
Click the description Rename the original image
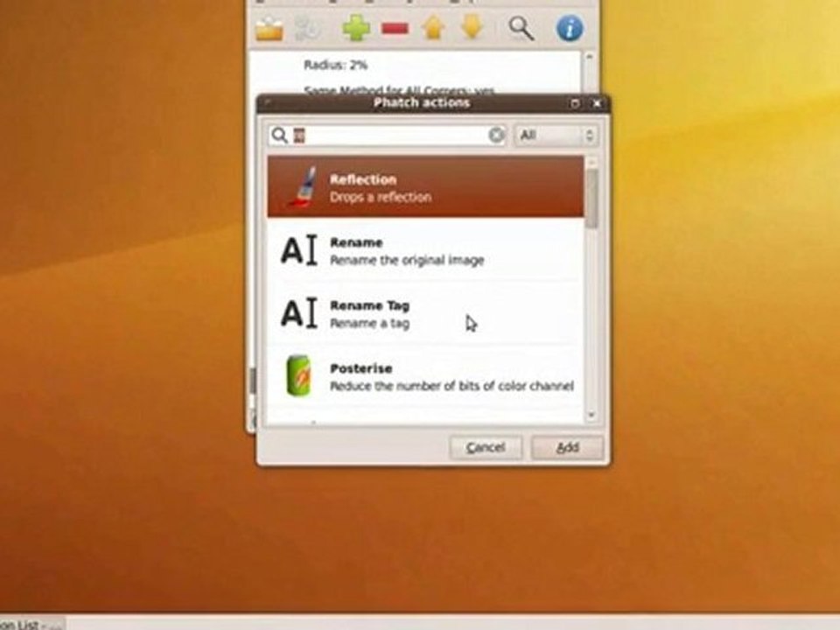[x=407, y=261]
